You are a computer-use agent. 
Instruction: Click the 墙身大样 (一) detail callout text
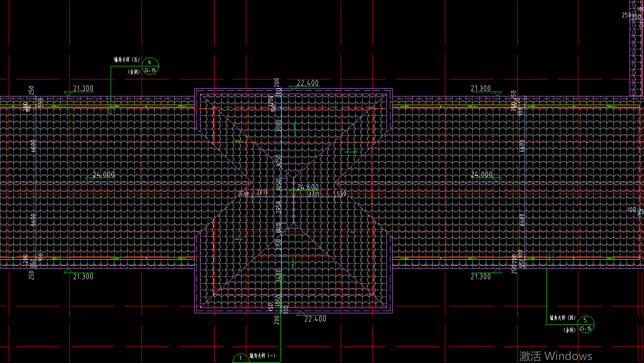pos(262,356)
